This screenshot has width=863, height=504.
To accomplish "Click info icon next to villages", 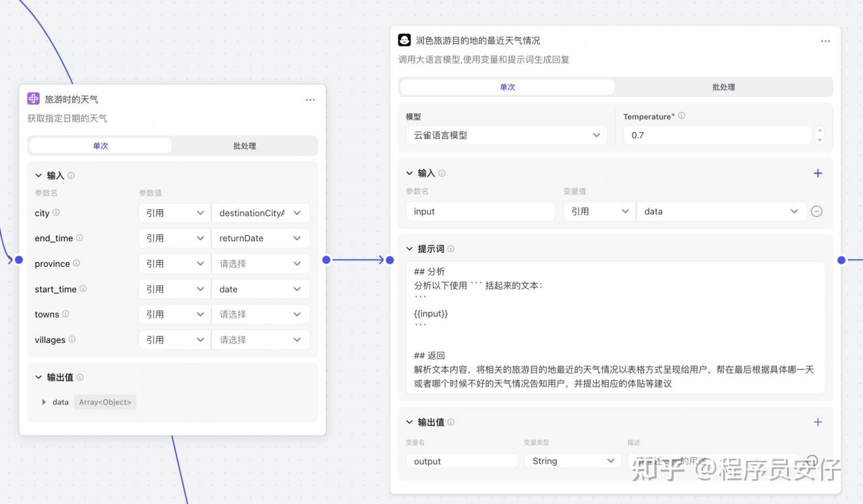I will pos(72,340).
